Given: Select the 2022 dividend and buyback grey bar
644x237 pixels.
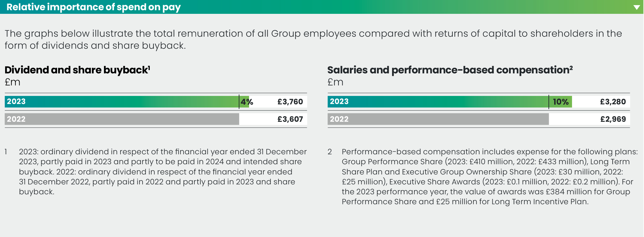Looking at the screenshot, I should pos(121,119).
